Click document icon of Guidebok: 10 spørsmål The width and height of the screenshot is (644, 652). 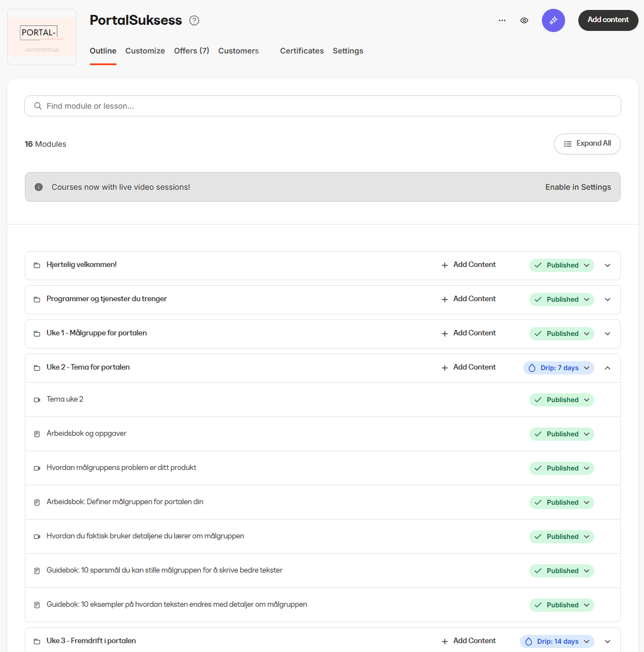(37, 571)
